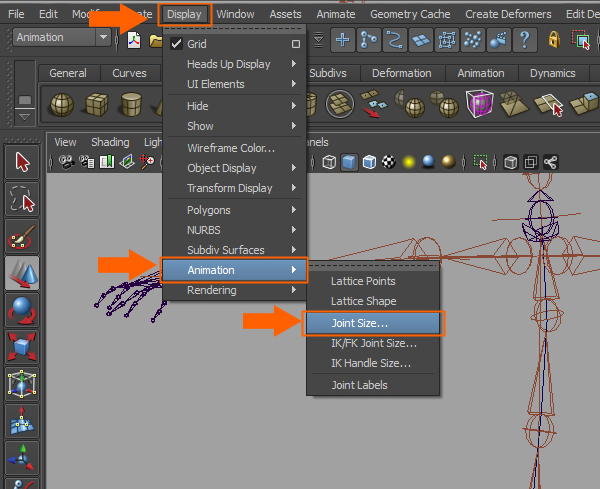Select Joint Labels menu item
The height and width of the screenshot is (489, 600).
coord(373,385)
